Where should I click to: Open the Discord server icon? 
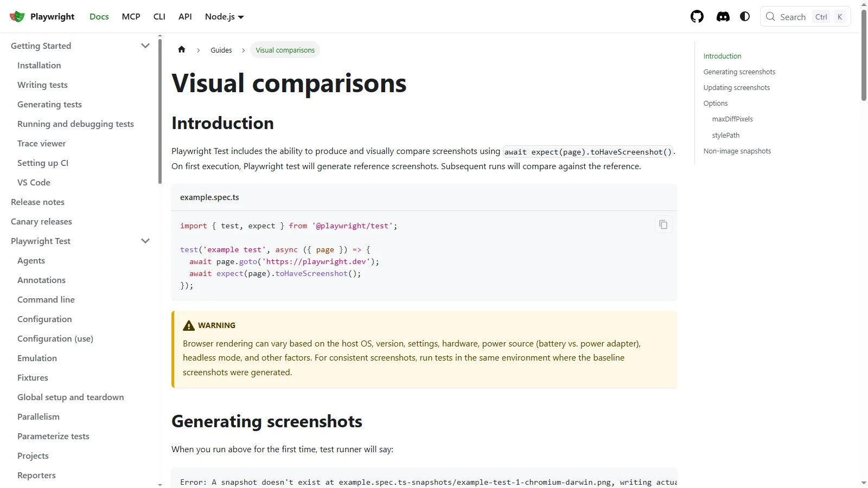point(723,17)
